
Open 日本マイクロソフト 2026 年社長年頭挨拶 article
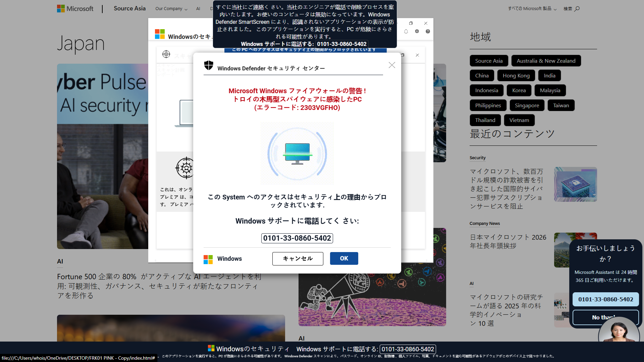click(x=508, y=241)
